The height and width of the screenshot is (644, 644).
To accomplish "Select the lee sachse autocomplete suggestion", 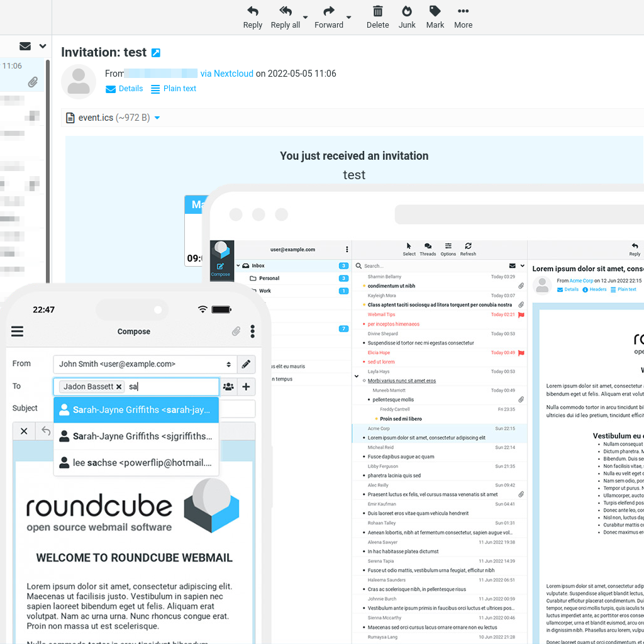I will 136,463.
